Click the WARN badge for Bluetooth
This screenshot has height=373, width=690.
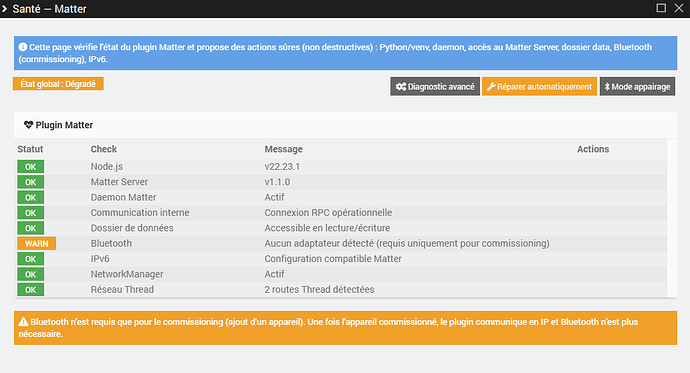37,244
